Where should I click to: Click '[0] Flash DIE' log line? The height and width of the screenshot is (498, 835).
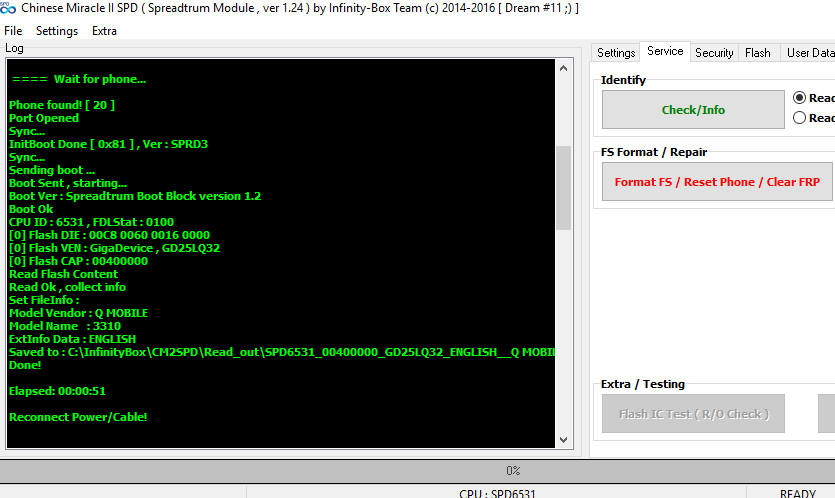point(109,235)
